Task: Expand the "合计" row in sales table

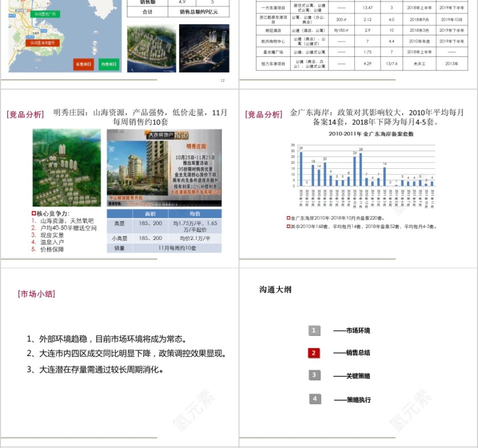Action: 148,11
